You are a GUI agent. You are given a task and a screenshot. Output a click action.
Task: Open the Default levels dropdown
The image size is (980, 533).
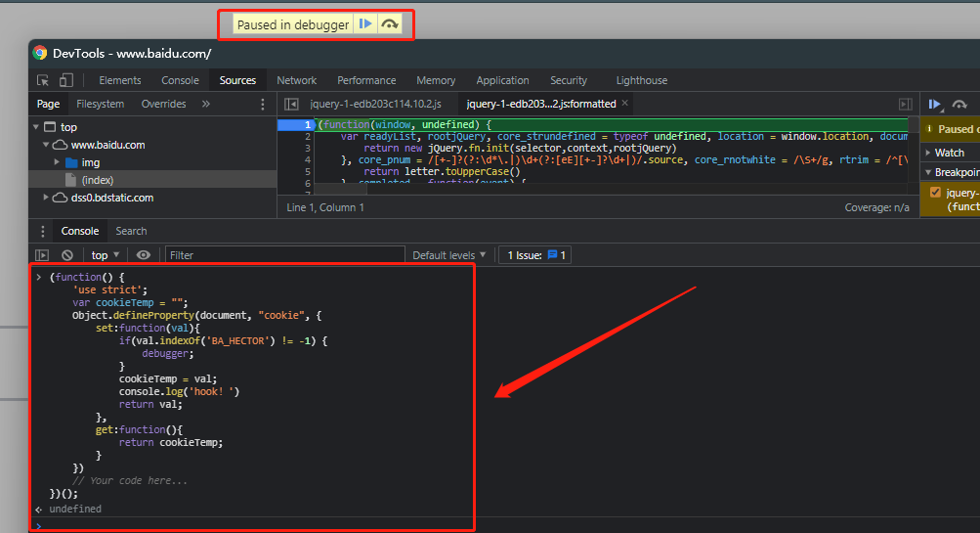[x=448, y=255]
